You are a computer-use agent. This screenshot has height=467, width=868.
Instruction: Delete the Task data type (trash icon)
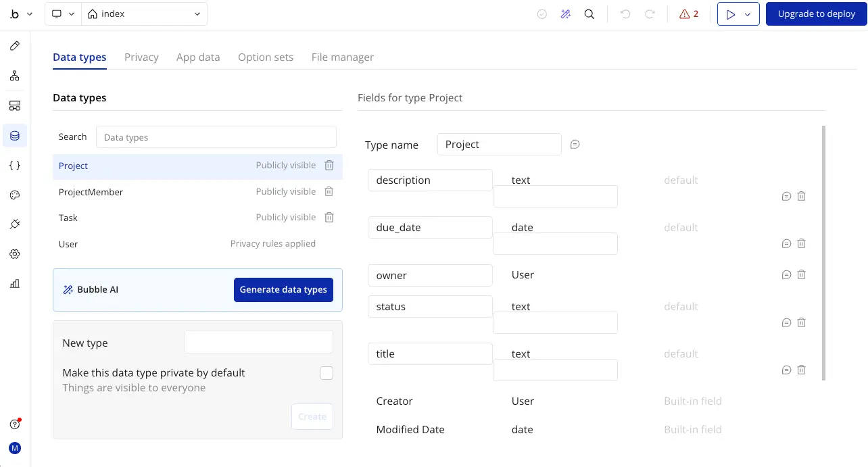[x=329, y=217]
